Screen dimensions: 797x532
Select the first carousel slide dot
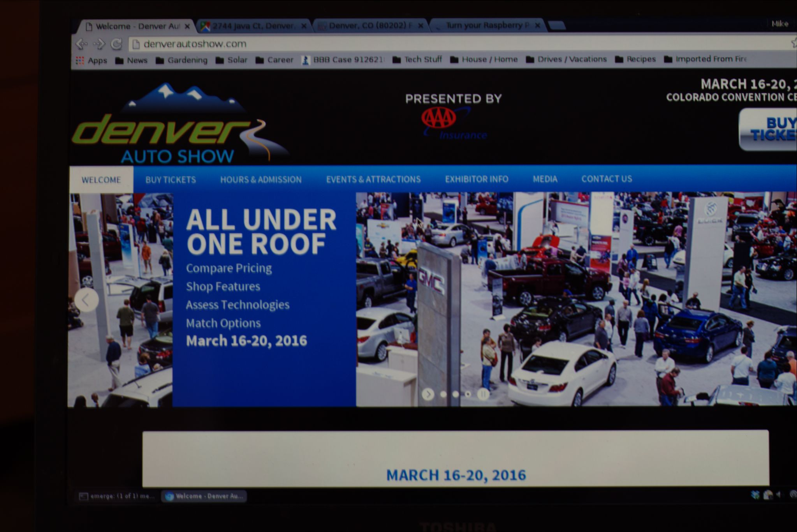[x=443, y=394]
